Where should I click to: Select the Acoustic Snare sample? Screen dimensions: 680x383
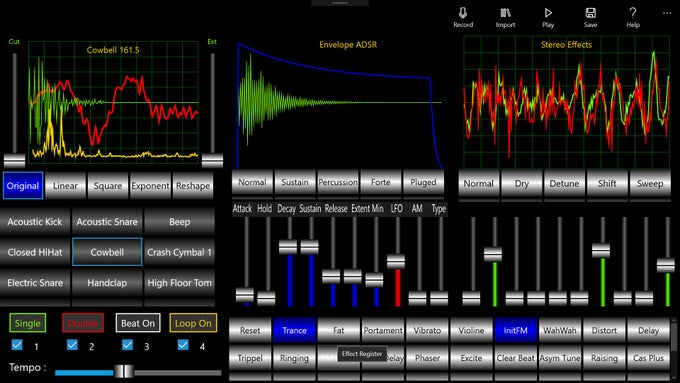[107, 222]
